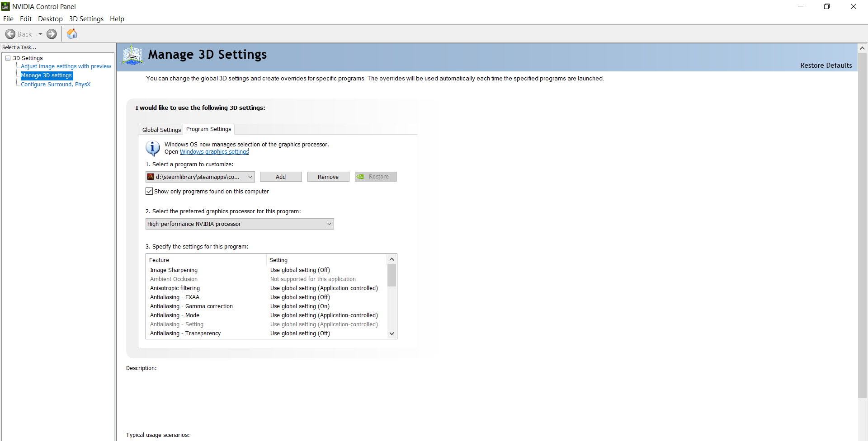Go to the Home icon in toolbar

(72, 34)
